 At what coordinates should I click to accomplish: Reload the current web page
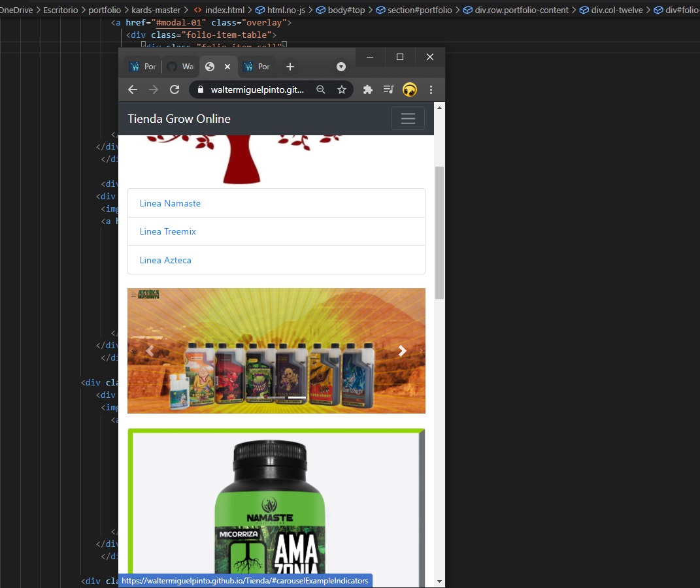click(x=175, y=90)
